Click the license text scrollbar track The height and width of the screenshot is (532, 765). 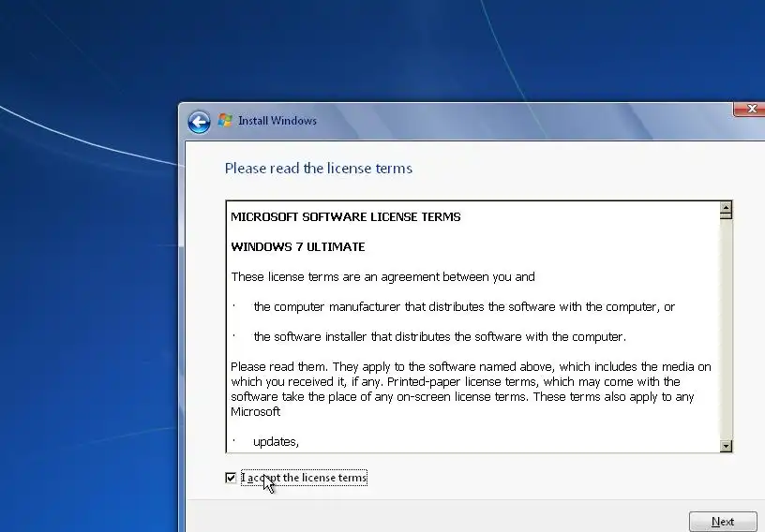coord(726,329)
